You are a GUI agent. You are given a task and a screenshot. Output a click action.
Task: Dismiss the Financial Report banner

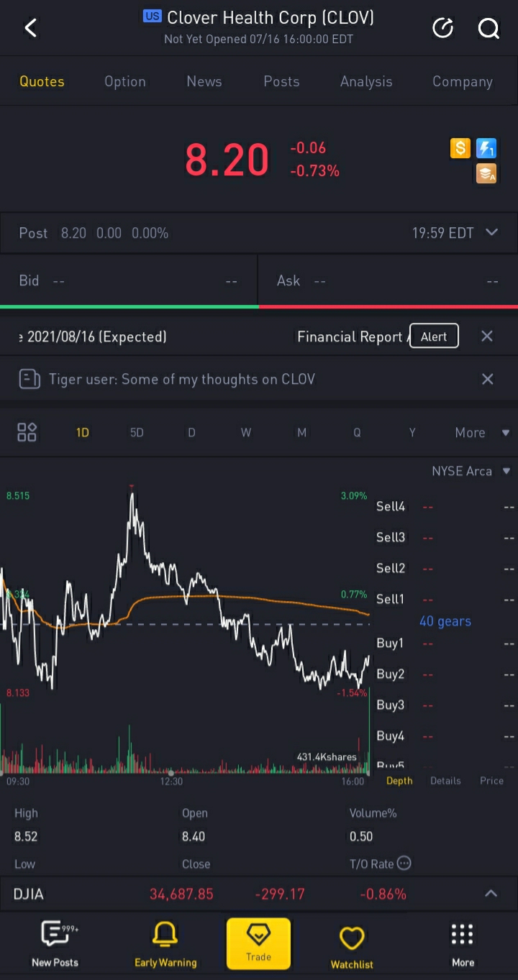click(487, 336)
